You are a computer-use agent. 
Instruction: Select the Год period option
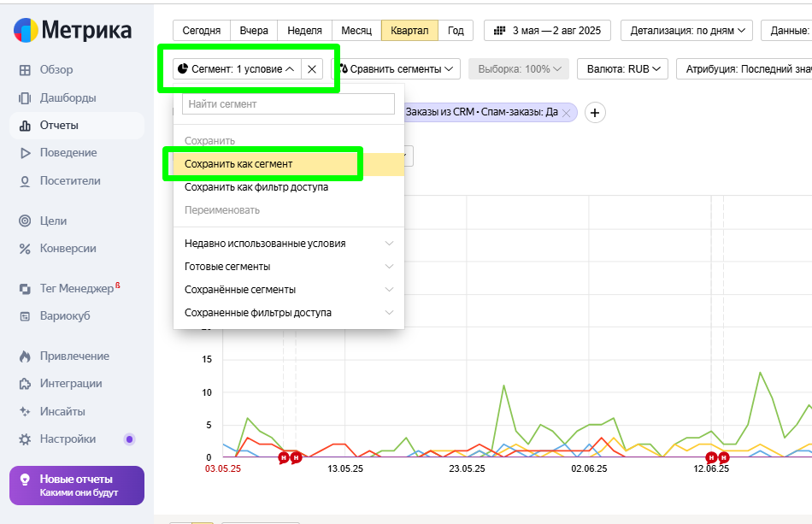pyautogui.click(x=456, y=31)
